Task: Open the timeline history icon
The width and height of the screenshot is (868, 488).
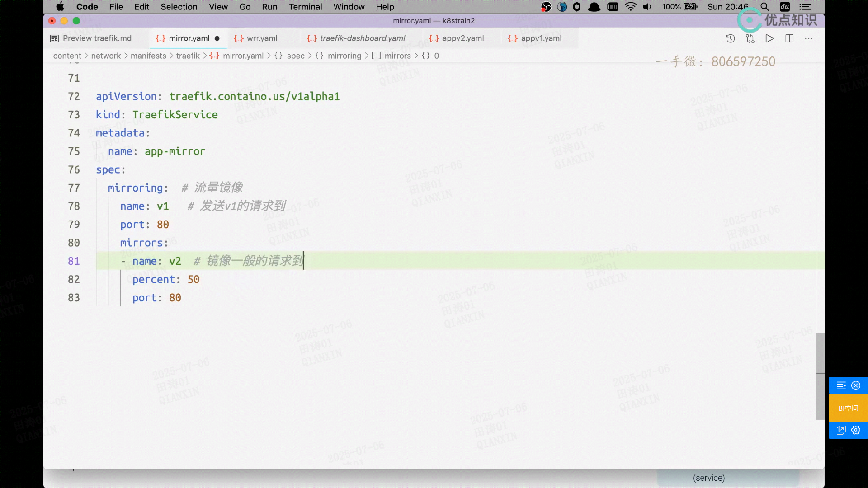Action: point(730,38)
